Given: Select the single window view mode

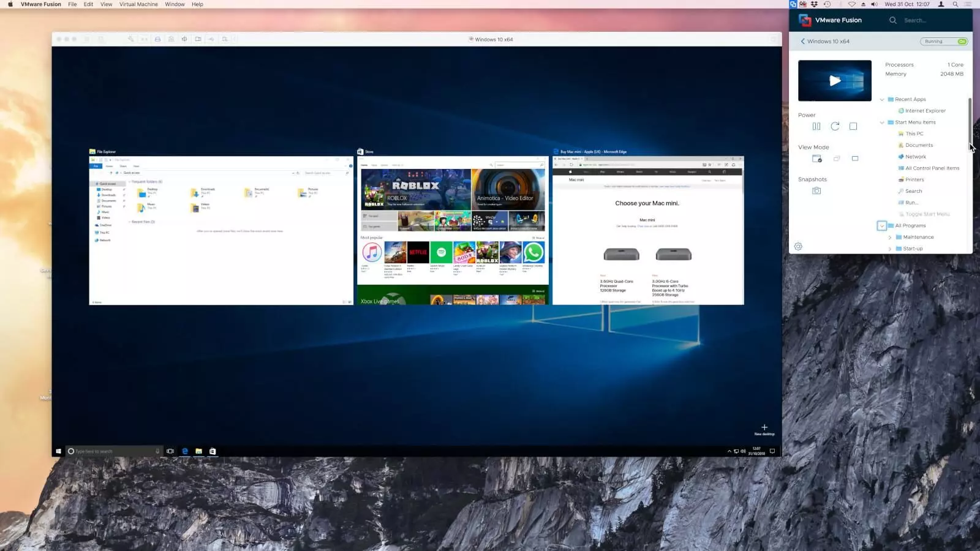Looking at the screenshot, I should point(816,159).
